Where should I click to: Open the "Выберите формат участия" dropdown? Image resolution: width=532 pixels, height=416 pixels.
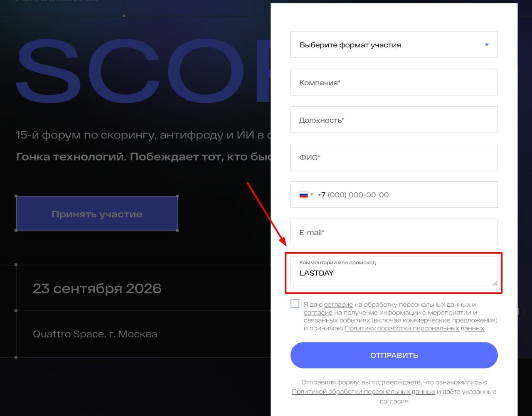pos(394,45)
